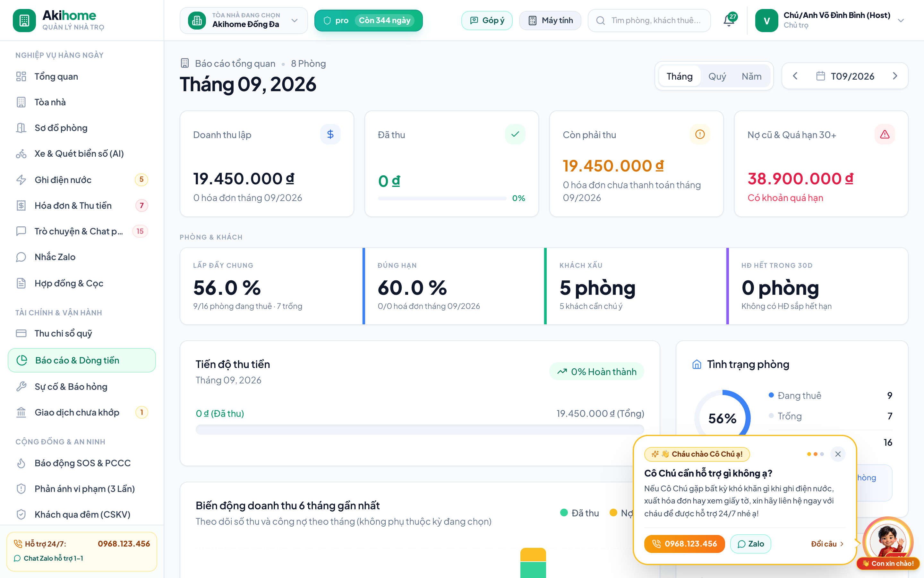
Task: Open Sơ đồ phòng in sidebar
Action: click(x=82, y=128)
